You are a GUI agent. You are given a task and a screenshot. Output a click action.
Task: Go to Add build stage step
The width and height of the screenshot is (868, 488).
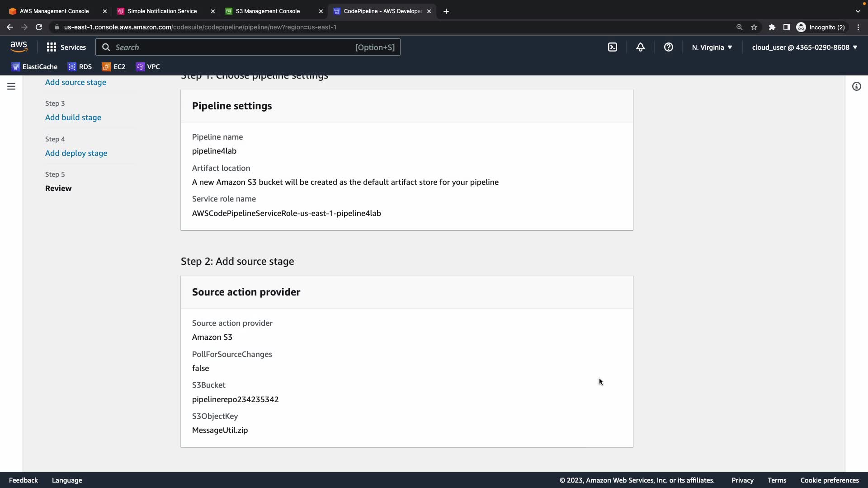click(x=73, y=117)
